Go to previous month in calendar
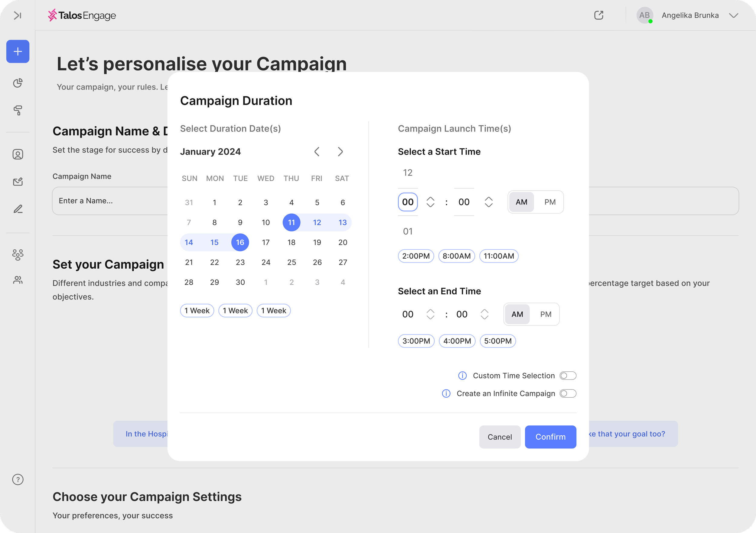The height and width of the screenshot is (533, 756). coord(317,152)
